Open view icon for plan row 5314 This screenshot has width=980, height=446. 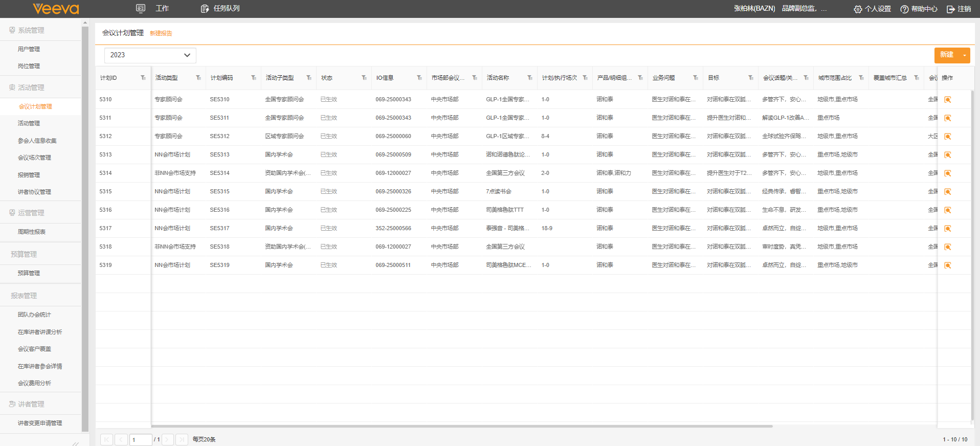coord(947,173)
